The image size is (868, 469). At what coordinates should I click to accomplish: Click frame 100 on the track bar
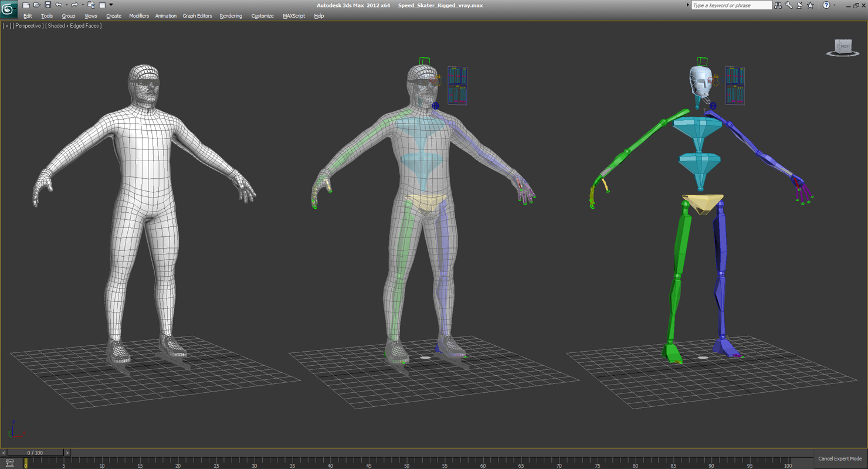(788, 463)
